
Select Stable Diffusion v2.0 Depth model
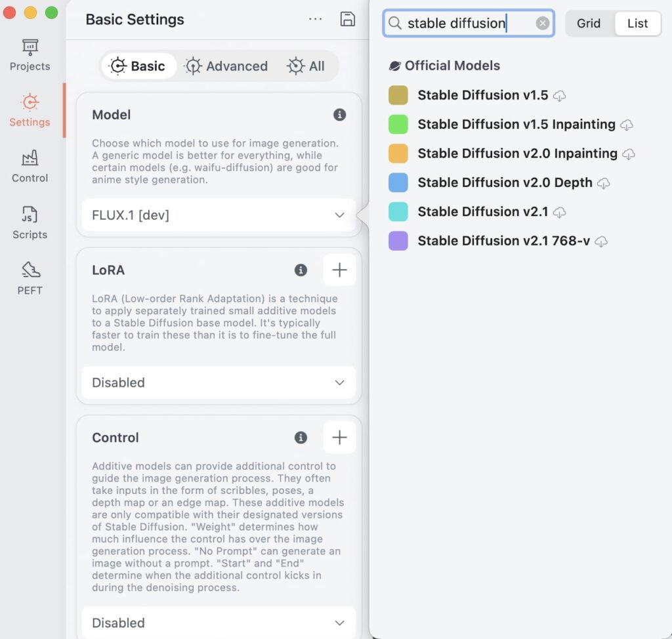(x=505, y=182)
